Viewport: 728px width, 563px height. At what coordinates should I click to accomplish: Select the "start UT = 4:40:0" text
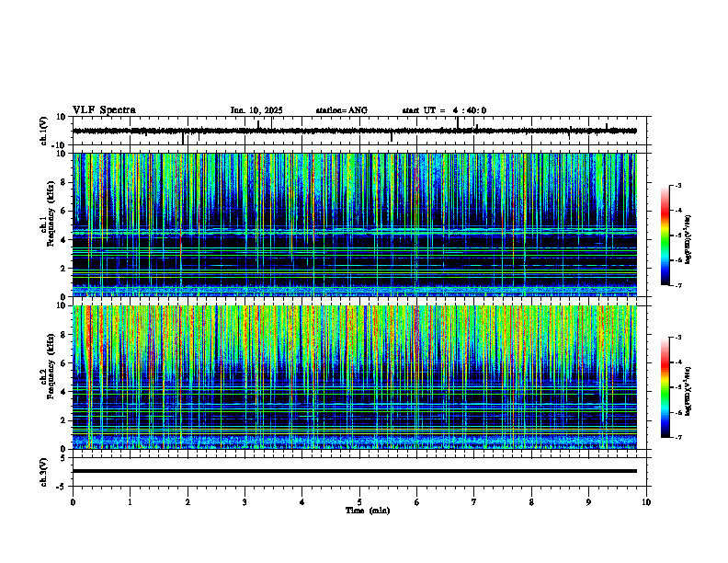pos(444,110)
